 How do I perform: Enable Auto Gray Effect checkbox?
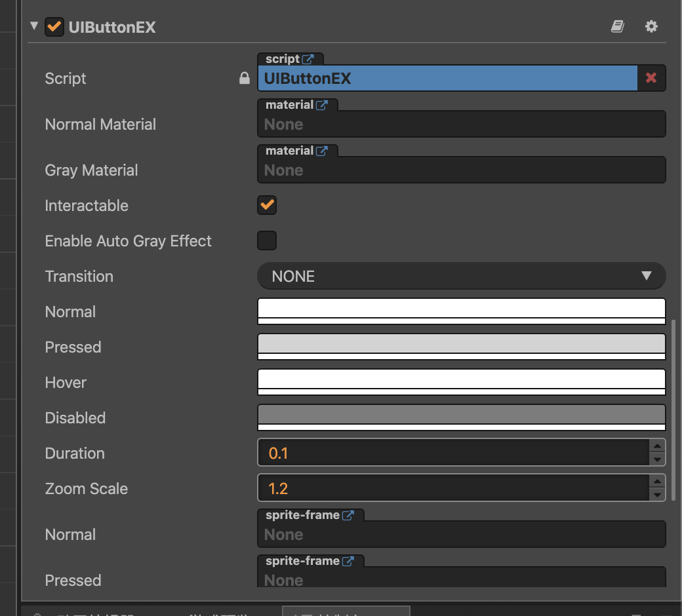[267, 241]
